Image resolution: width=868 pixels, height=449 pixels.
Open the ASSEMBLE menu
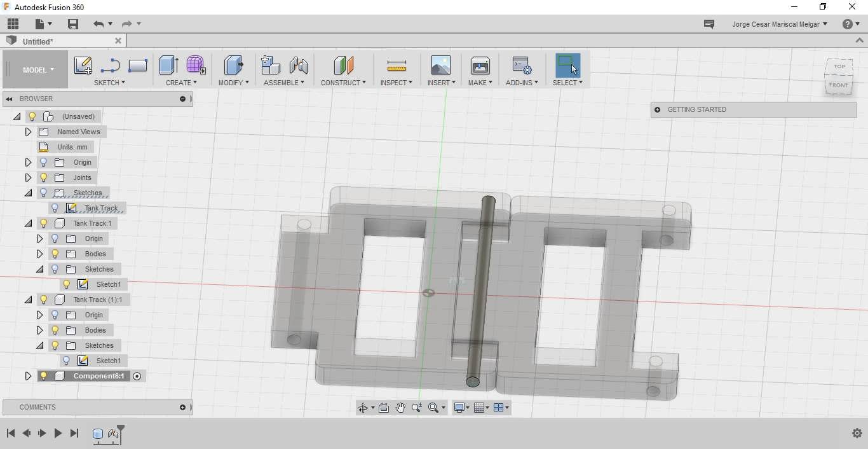[x=284, y=83]
